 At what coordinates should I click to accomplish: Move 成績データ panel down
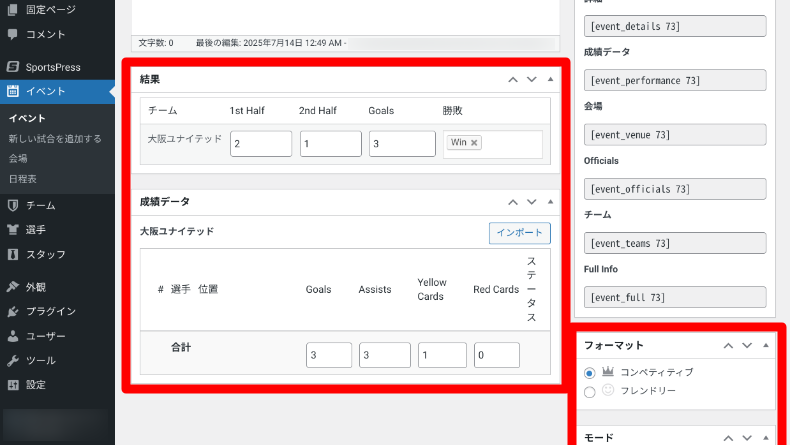click(x=532, y=202)
